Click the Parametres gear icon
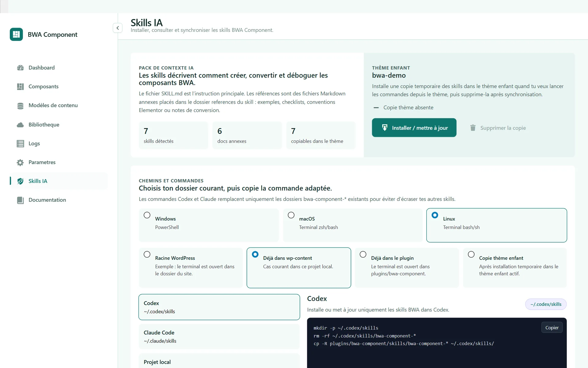The image size is (588, 368). click(x=20, y=162)
